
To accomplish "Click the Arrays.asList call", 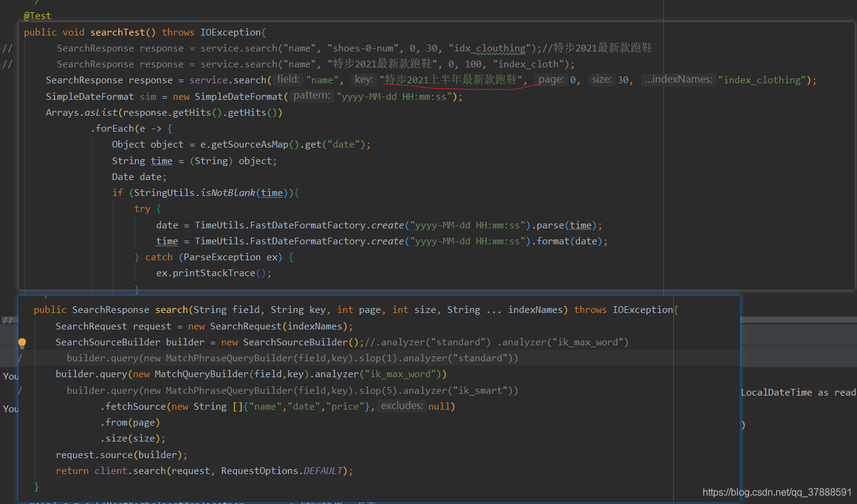I will [81, 113].
